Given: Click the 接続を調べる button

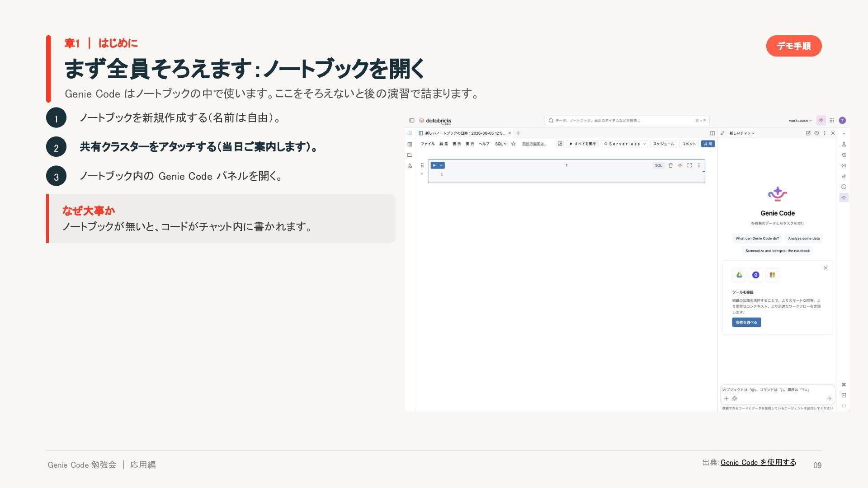Looking at the screenshot, I should tap(746, 322).
